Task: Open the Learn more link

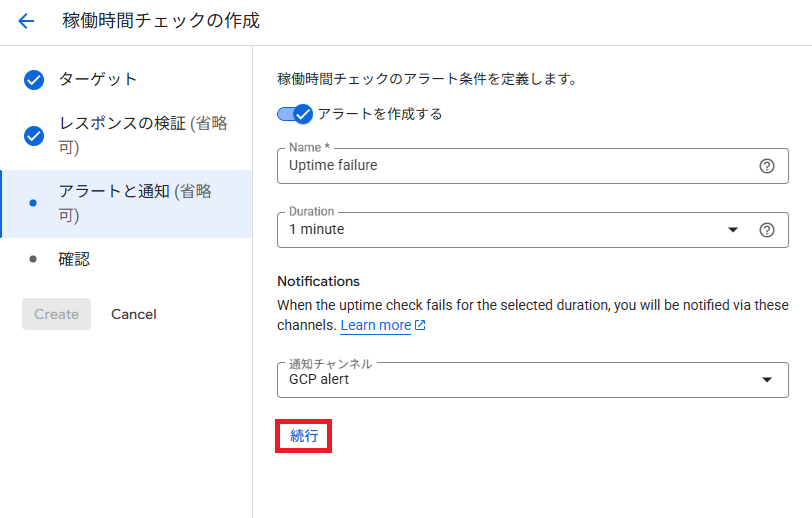Action: pos(375,326)
